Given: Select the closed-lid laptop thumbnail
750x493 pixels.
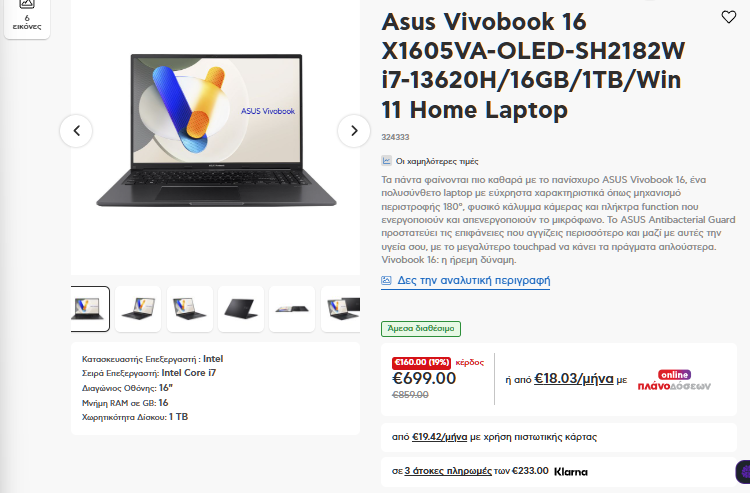Looking at the screenshot, I should click(x=241, y=309).
